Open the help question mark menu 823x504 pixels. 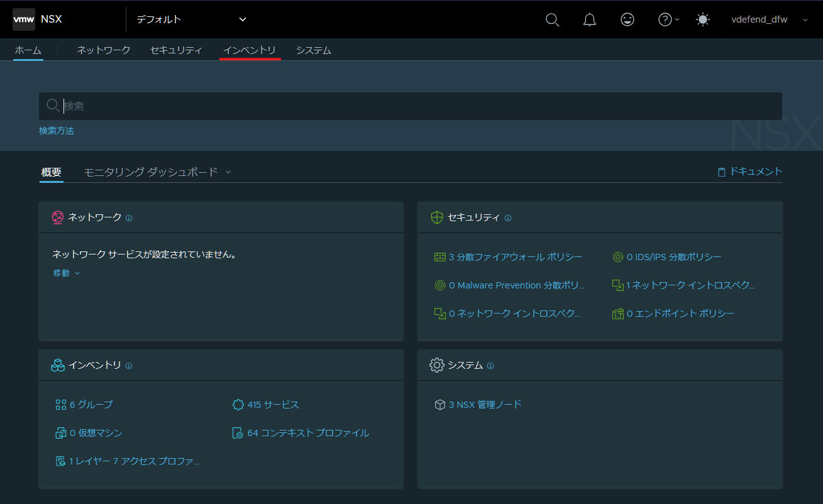tap(668, 19)
